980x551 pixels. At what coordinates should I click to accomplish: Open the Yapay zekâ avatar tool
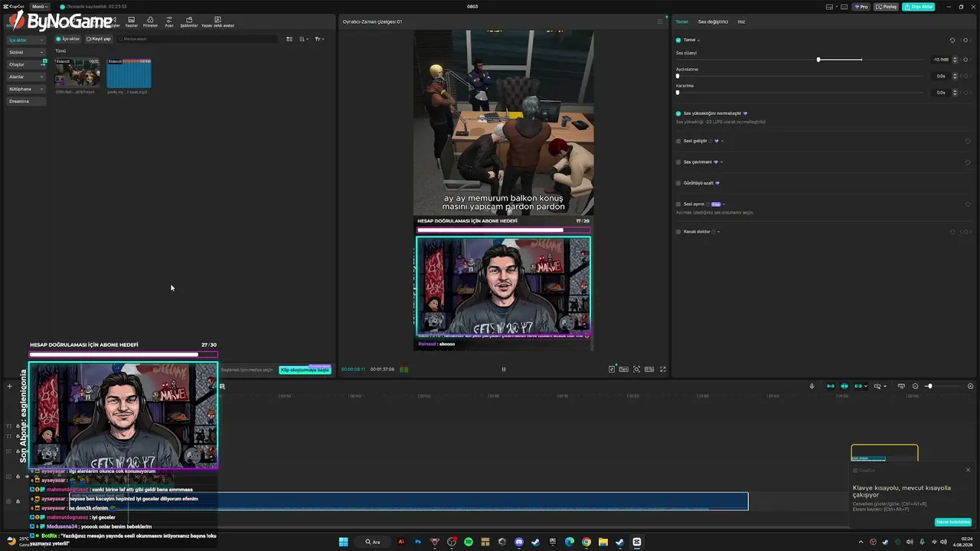click(217, 21)
